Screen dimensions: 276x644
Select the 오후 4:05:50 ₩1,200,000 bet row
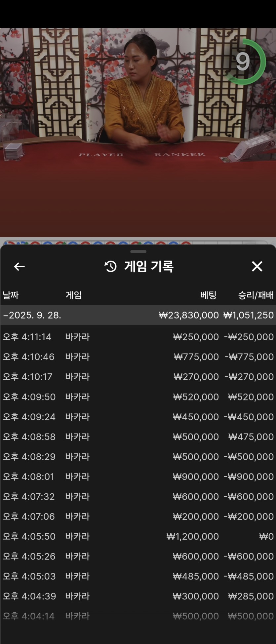(138, 536)
